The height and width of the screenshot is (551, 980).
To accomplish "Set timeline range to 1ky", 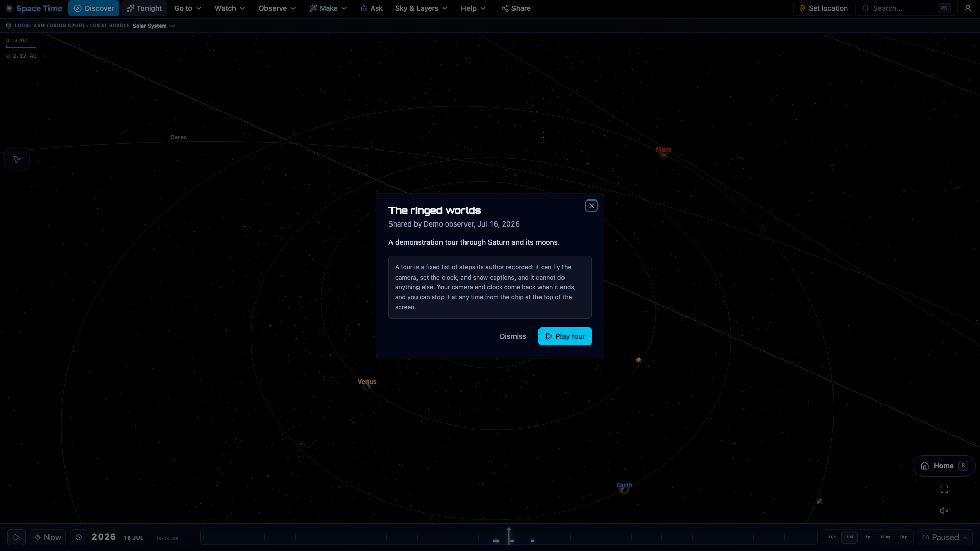I will pyautogui.click(x=903, y=537).
